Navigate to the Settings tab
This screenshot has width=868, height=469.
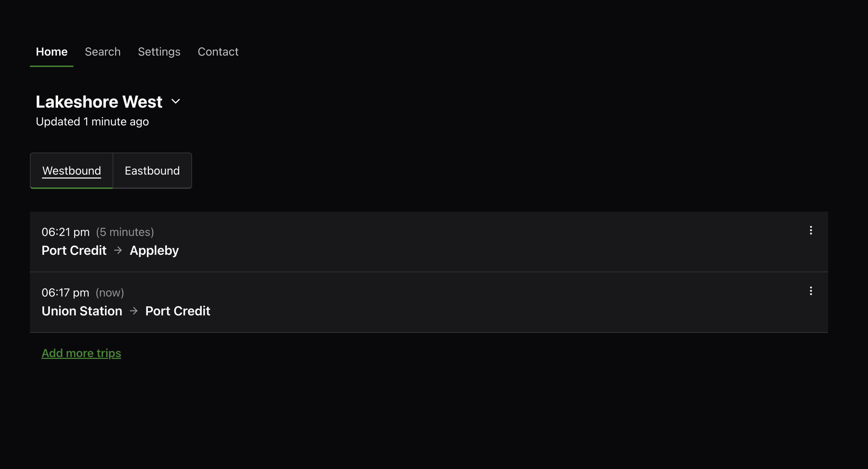(159, 52)
